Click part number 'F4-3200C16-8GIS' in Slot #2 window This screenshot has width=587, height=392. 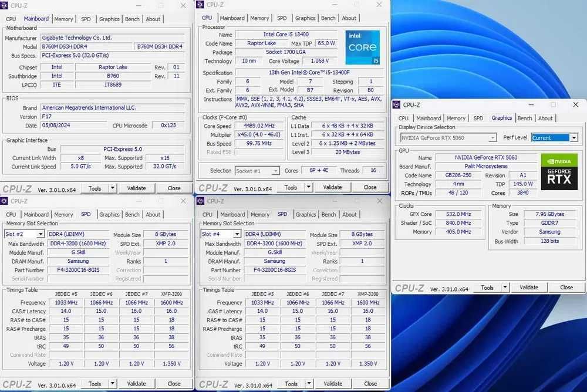click(x=78, y=269)
